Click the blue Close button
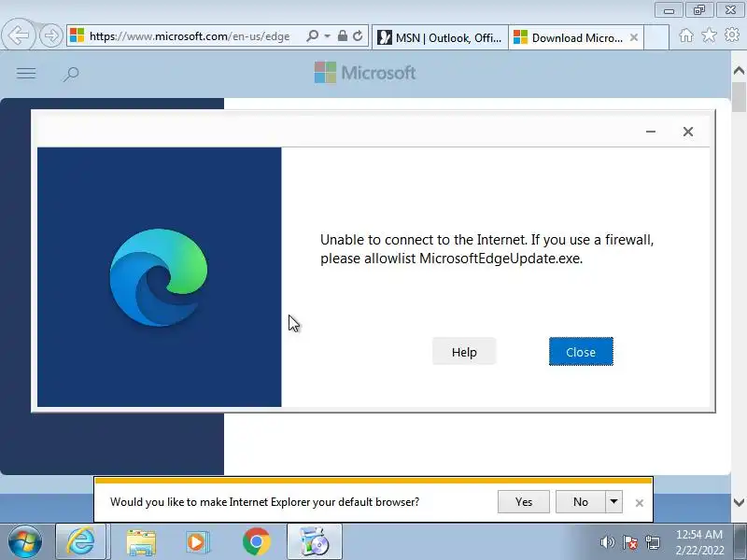Viewport: 747px width, 560px height. [581, 352]
